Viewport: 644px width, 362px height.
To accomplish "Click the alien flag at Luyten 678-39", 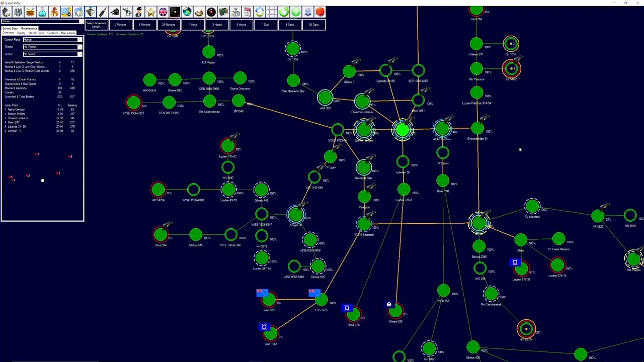I will [x=515, y=262].
